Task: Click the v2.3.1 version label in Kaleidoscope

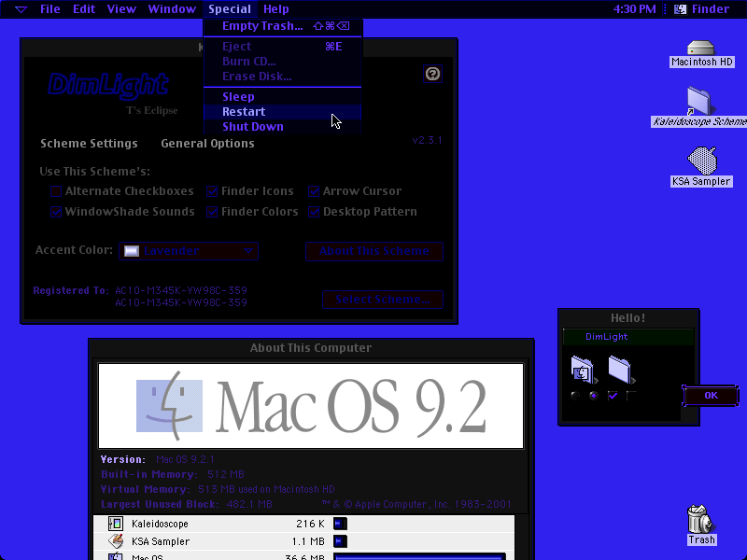Action: pyautogui.click(x=427, y=141)
